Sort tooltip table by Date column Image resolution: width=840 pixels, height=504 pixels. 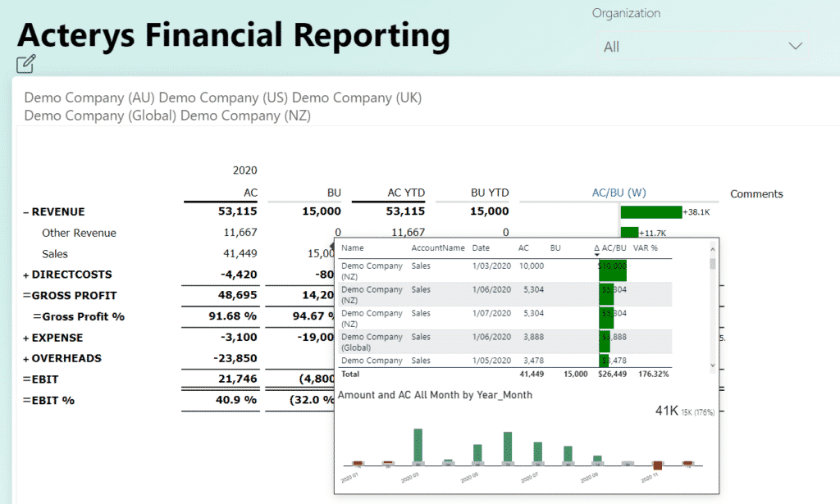[481, 247]
